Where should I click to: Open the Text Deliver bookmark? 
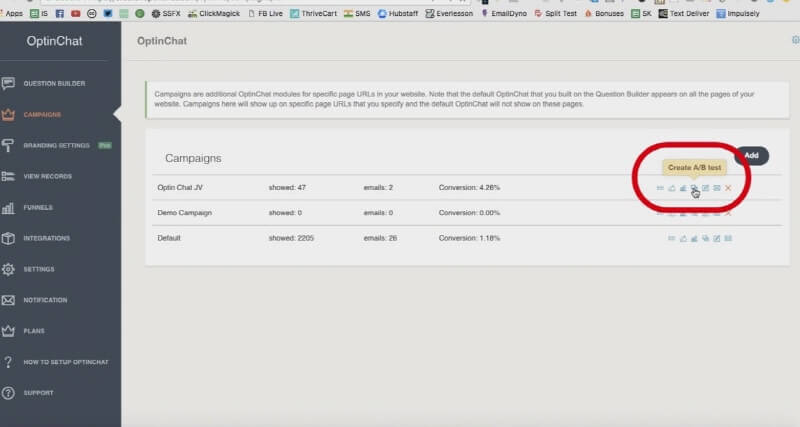point(684,14)
